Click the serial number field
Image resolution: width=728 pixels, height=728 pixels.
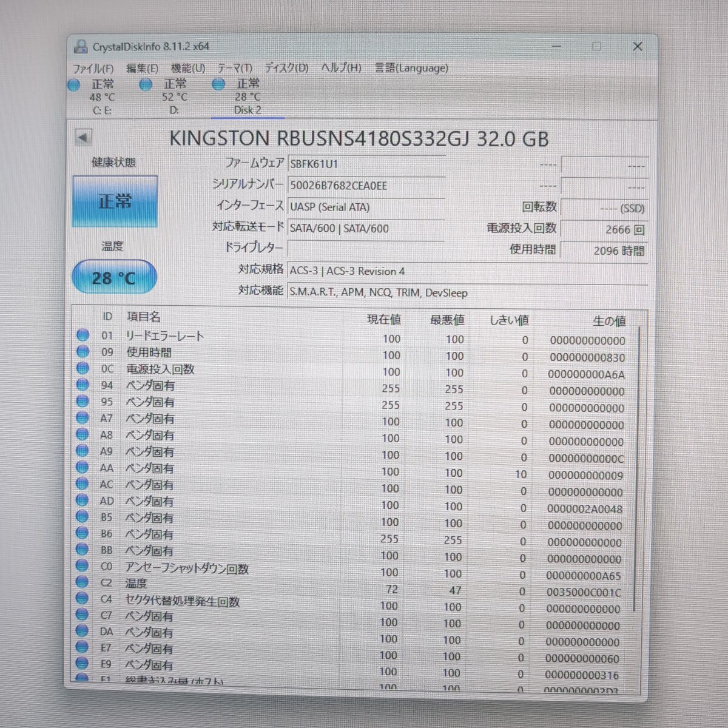tap(366, 186)
